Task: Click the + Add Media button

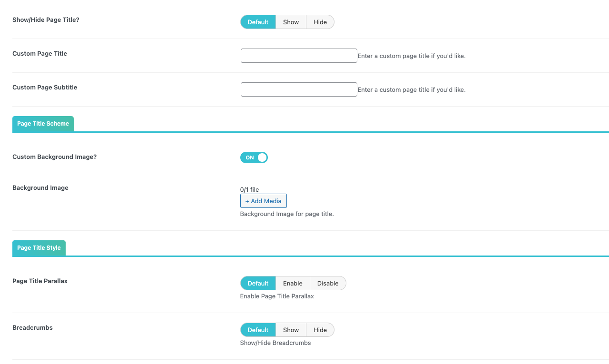Action: (264, 201)
